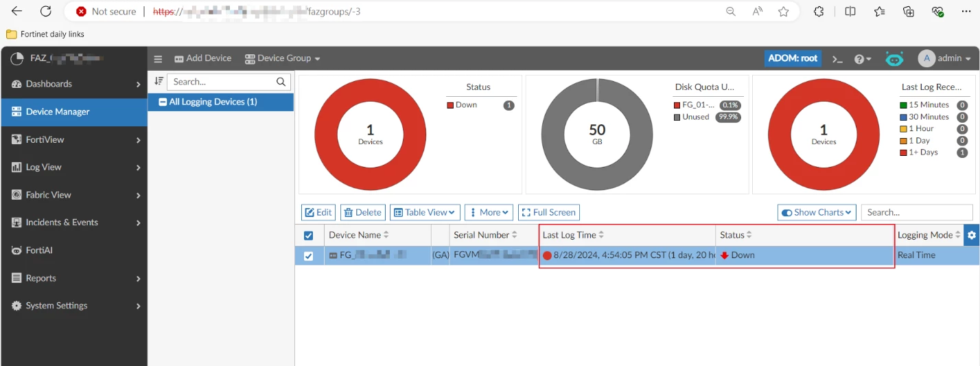The image size is (980, 366).
Task: Expand Incidents & Events menu
Action: click(x=74, y=222)
